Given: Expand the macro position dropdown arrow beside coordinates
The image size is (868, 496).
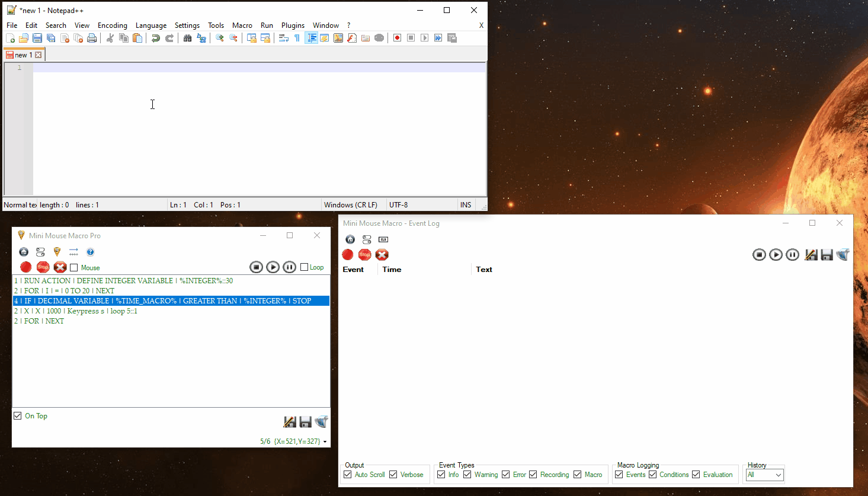Looking at the screenshot, I should (x=325, y=441).
